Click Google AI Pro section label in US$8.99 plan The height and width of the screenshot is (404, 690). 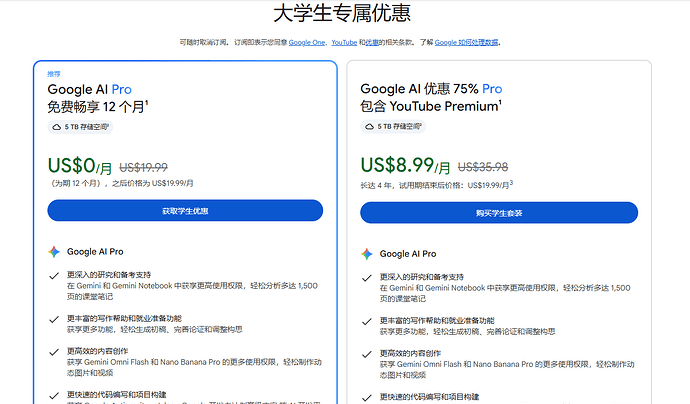click(408, 254)
